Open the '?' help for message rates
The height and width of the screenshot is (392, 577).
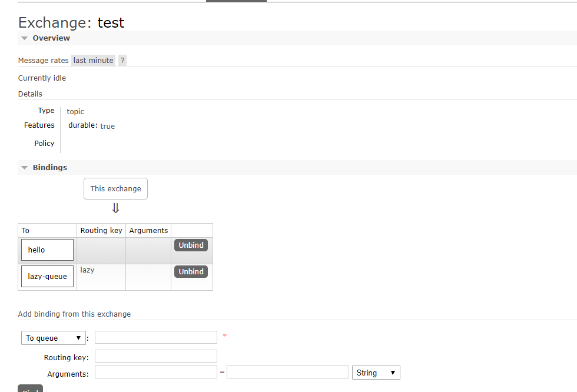coord(122,60)
